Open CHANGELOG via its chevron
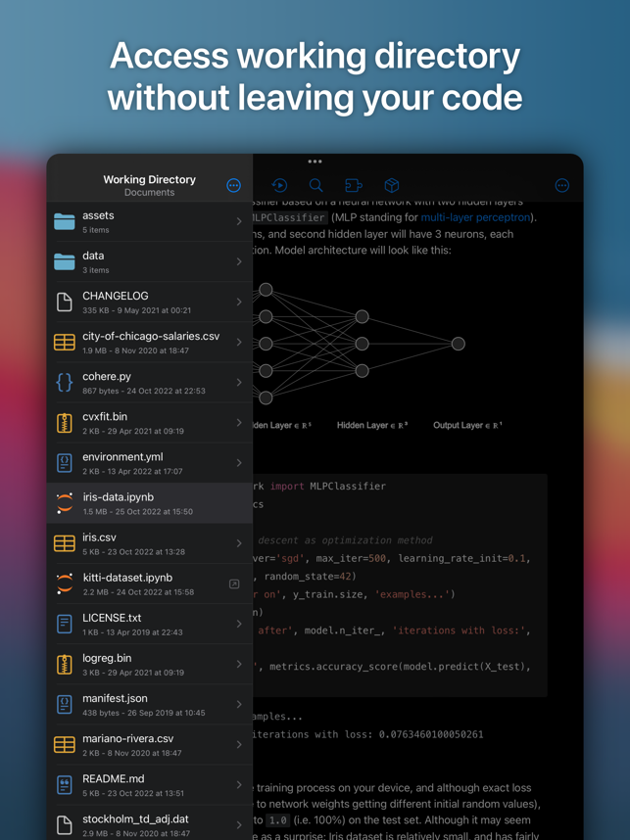The height and width of the screenshot is (840, 630). tap(239, 302)
